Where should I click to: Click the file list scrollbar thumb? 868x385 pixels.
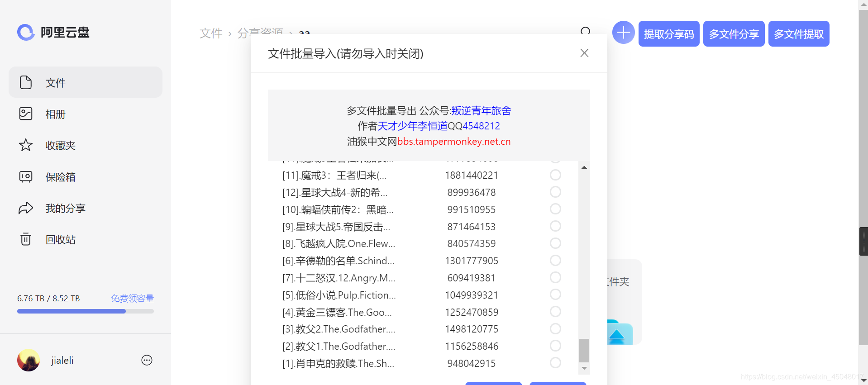click(584, 351)
